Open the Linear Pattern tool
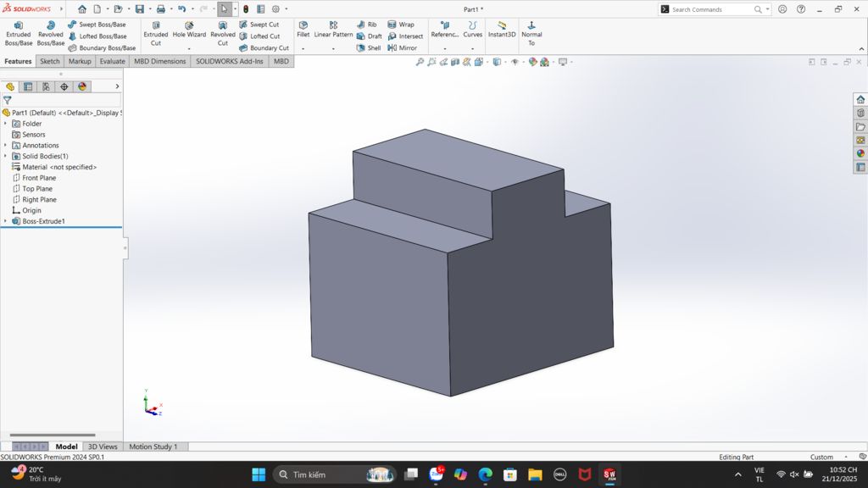 [x=333, y=30]
